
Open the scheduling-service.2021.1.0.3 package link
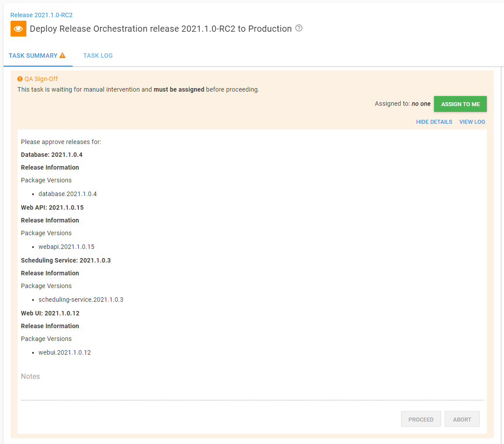point(81,300)
